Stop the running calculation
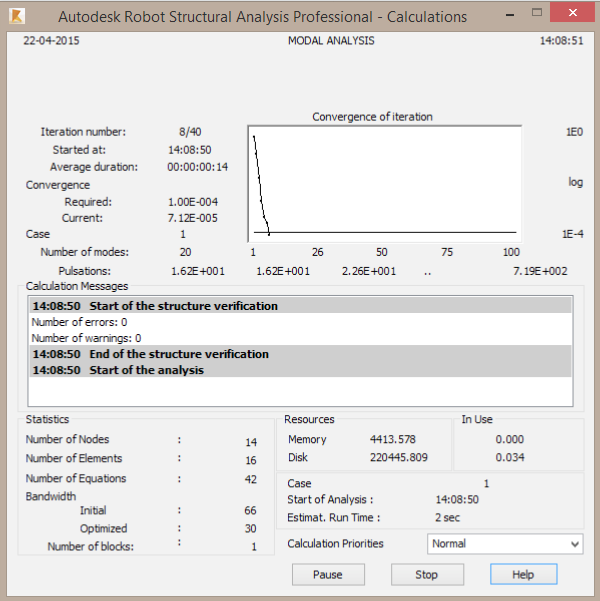The image size is (600, 601). (427, 574)
